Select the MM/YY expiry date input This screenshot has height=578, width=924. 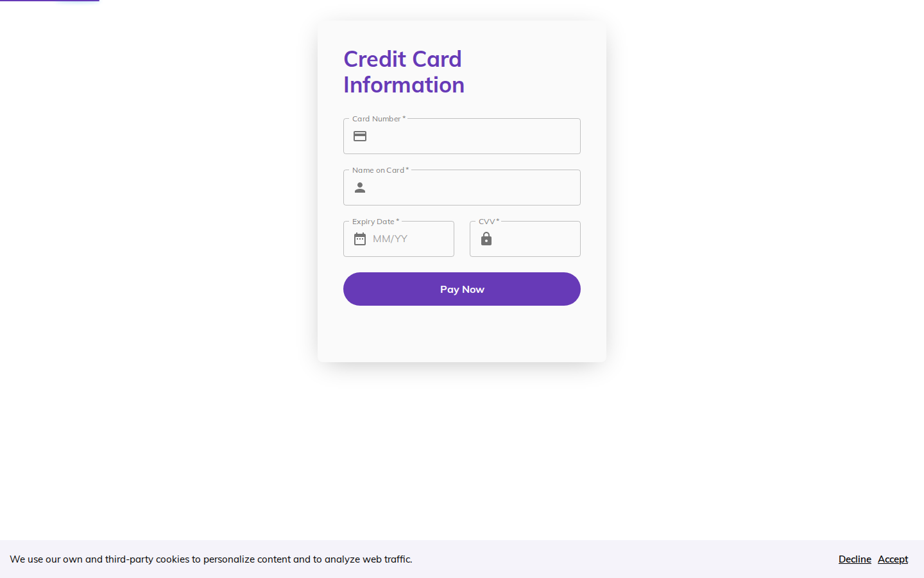pos(398,239)
